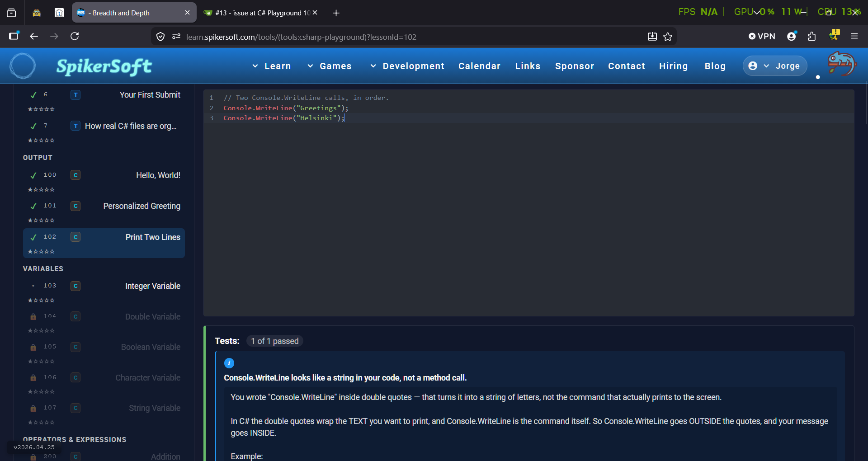The image size is (868, 461).
Task: Expand the Development dropdown menu
Action: click(x=407, y=66)
